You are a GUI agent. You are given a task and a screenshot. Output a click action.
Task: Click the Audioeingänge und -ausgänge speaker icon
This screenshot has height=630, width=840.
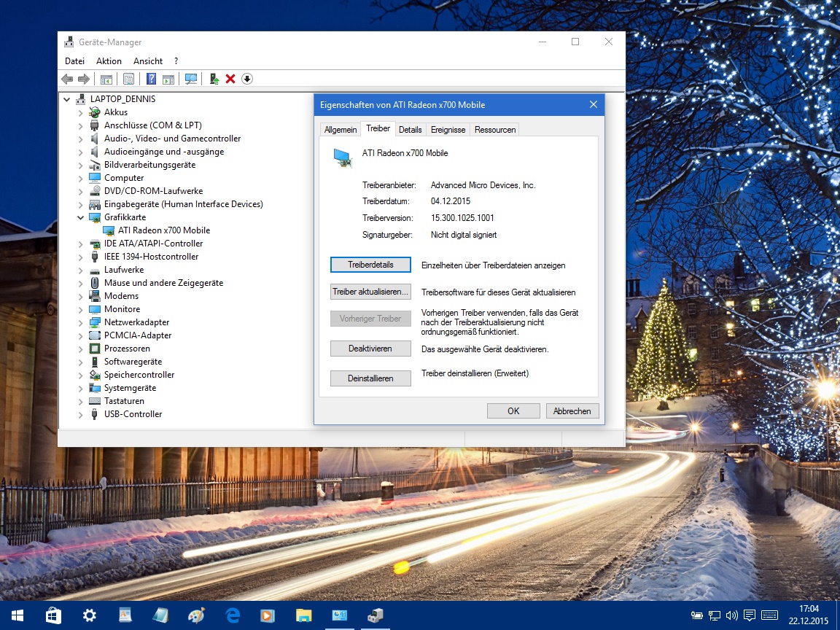[95, 152]
